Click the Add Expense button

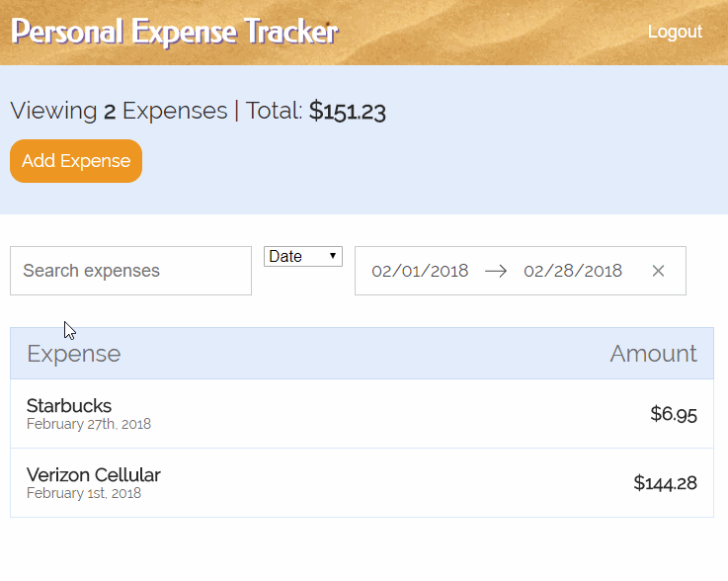[x=76, y=161]
